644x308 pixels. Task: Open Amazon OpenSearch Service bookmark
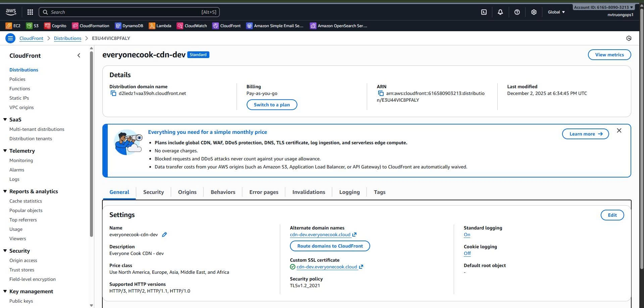coord(339,26)
